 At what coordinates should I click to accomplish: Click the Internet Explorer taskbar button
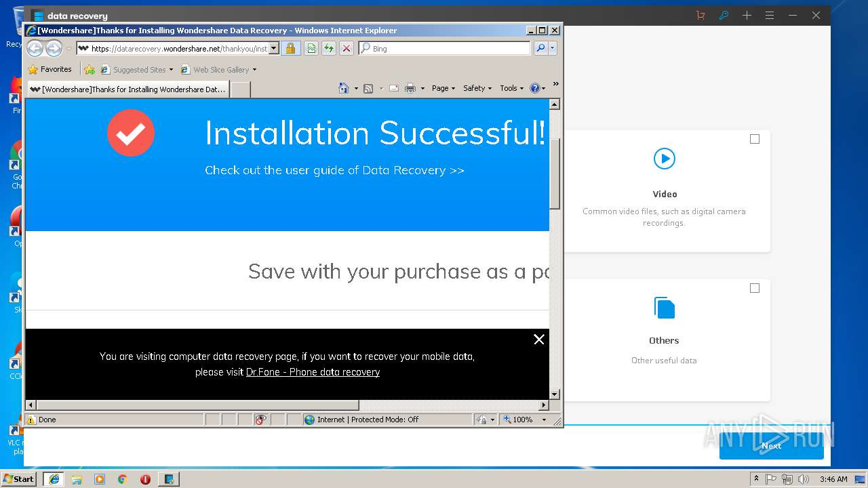pyautogui.click(x=54, y=479)
